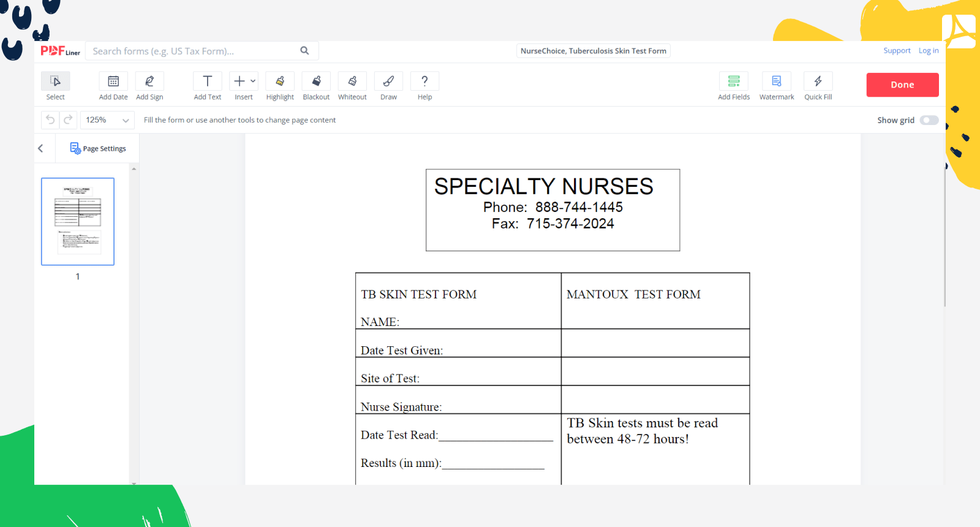Open Page Settings
This screenshot has height=527, width=980.
[x=98, y=148]
